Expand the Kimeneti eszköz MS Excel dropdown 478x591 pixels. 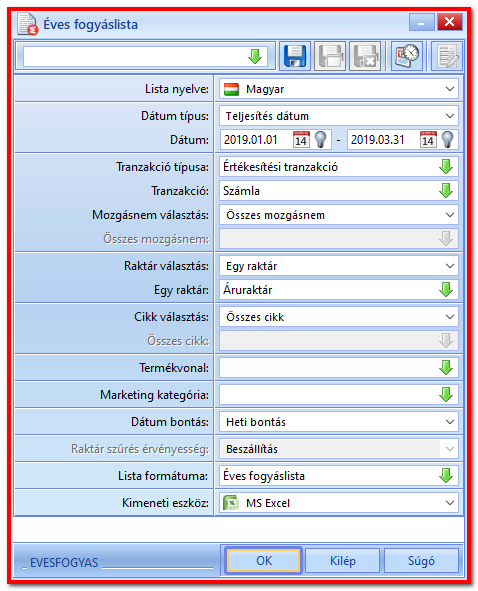click(x=339, y=503)
